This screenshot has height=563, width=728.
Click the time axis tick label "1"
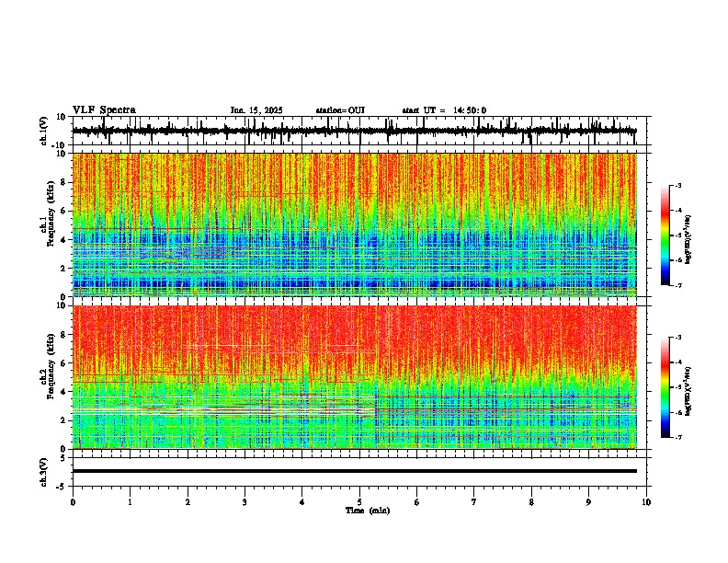coord(130,502)
